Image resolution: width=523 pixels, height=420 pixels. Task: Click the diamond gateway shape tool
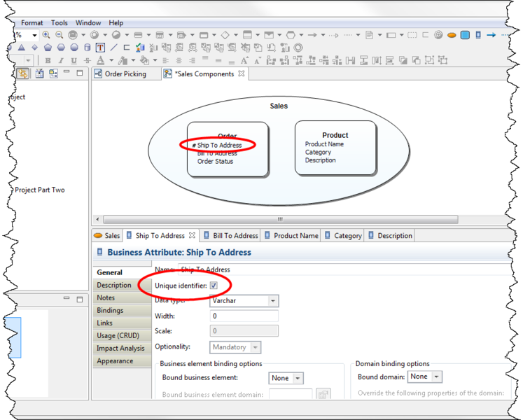[225, 35]
